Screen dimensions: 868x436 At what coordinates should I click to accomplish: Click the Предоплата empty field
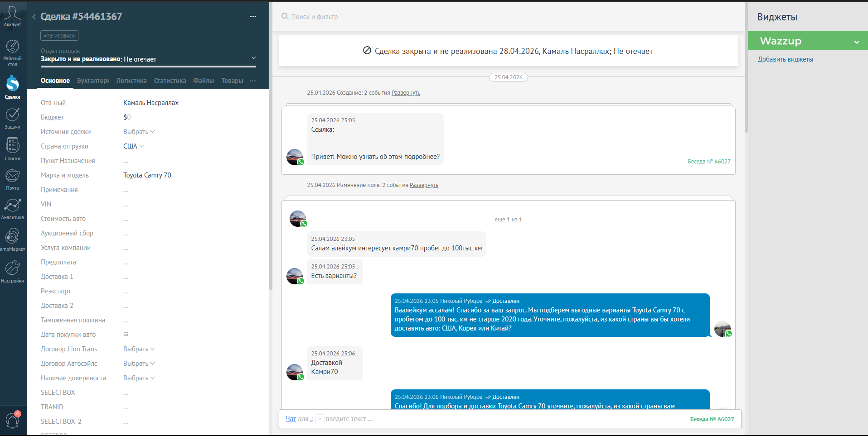coord(126,263)
